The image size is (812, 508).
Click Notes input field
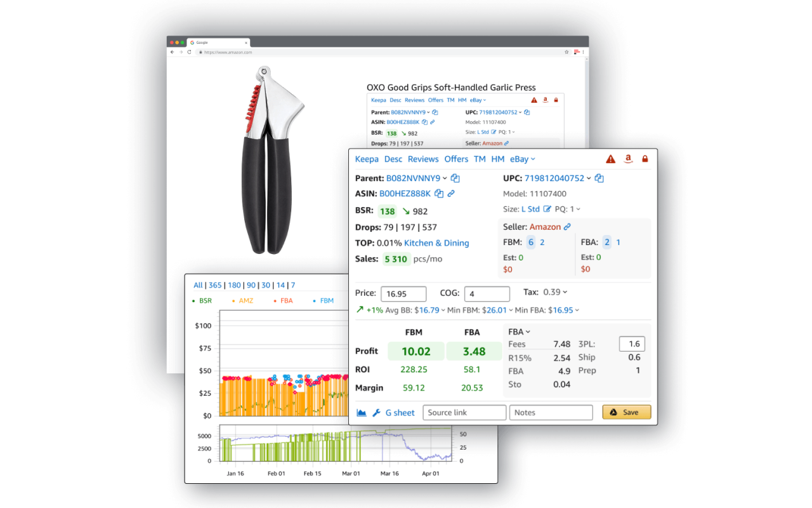click(551, 413)
